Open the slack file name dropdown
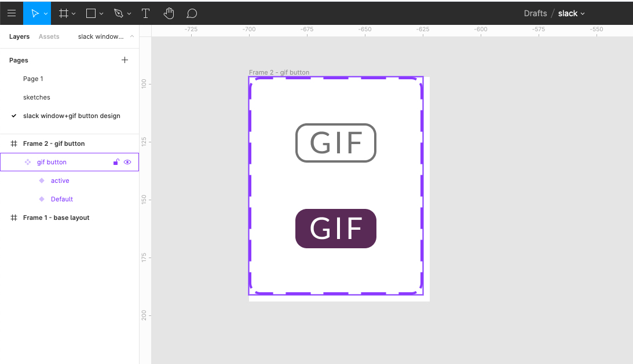 tap(582, 13)
